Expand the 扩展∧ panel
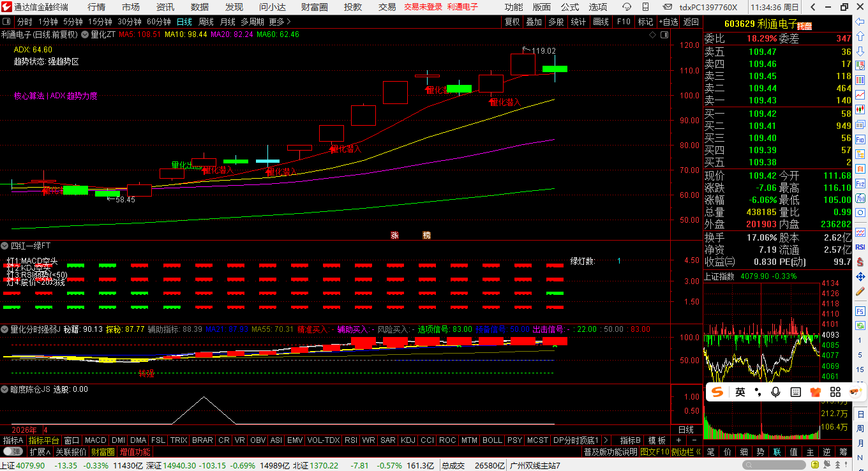Image resolution: width=868 pixels, height=471 pixels. [40, 451]
